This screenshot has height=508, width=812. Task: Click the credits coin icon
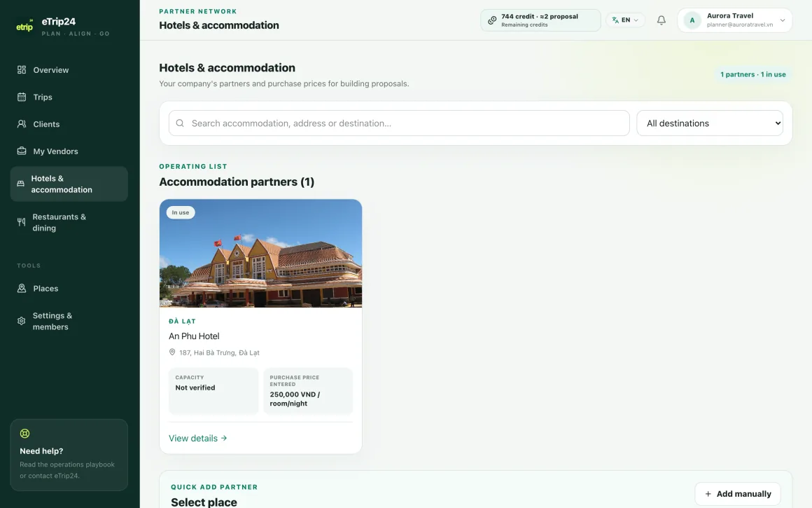coord(492,20)
